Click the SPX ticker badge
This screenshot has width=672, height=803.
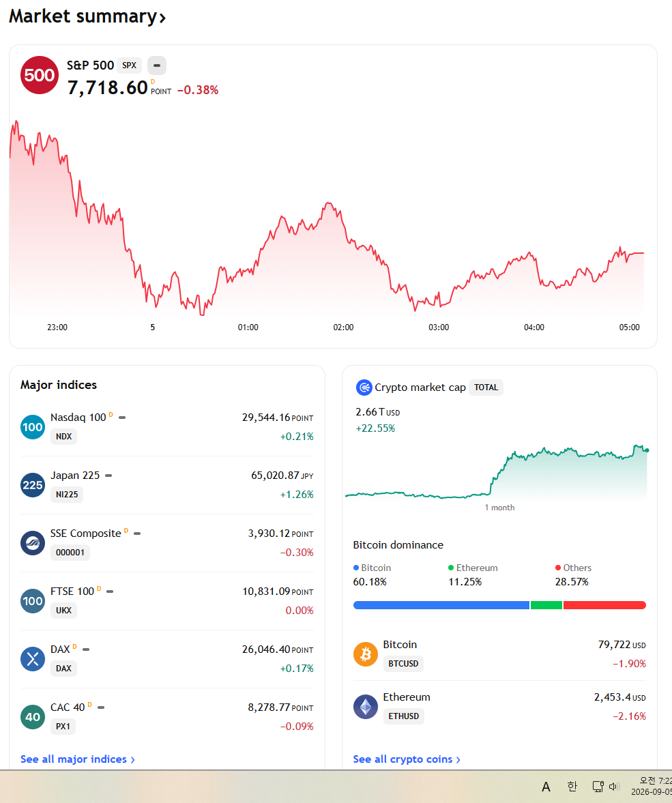click(x=129, y=65)
